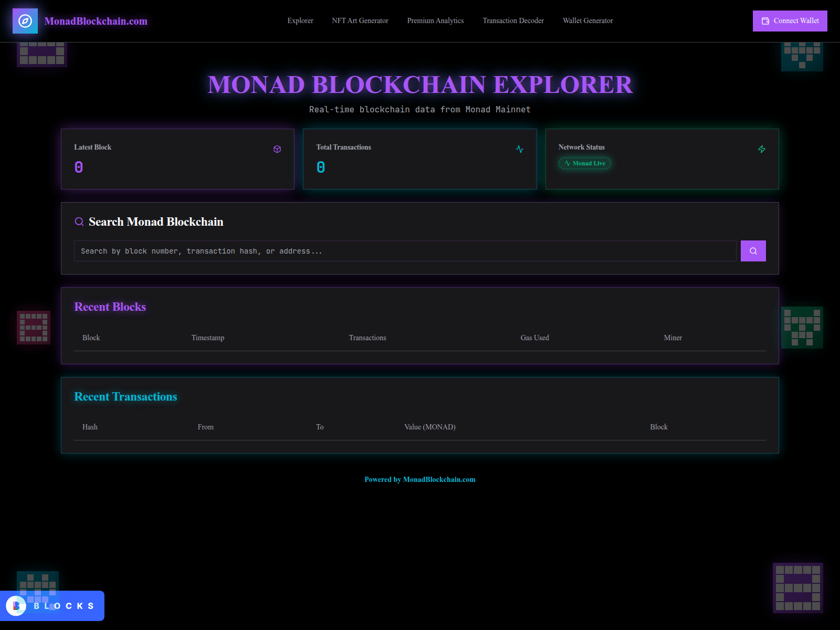
Task: Focus the block, hash or address search field
Action: (405, 251)
